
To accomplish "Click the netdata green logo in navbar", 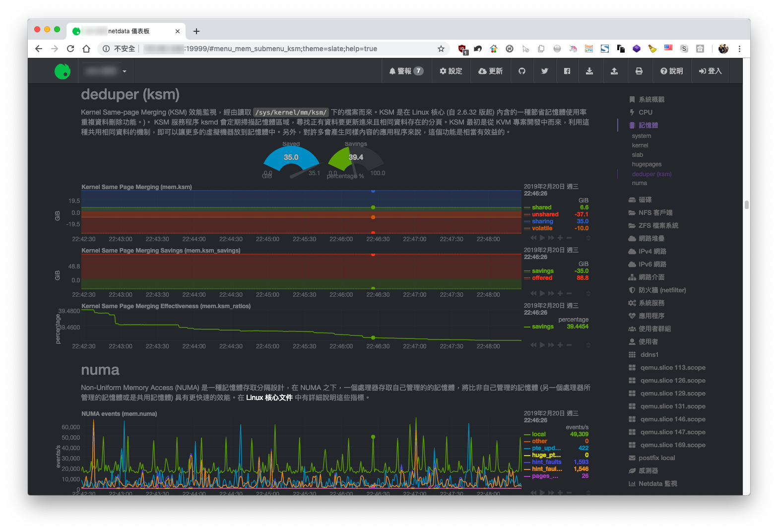I will (x=63, y=71).
